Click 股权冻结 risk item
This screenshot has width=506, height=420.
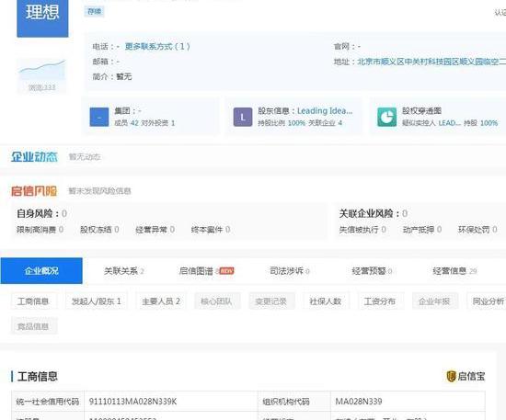click(x=99, y=230)
